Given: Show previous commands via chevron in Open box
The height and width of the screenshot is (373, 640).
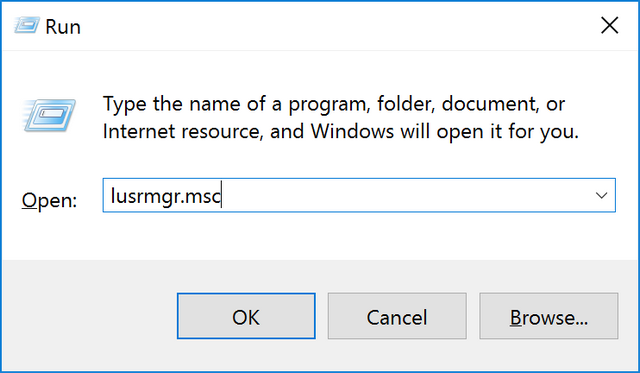Looking at the screenshot, I should click(x=601, y=195).
